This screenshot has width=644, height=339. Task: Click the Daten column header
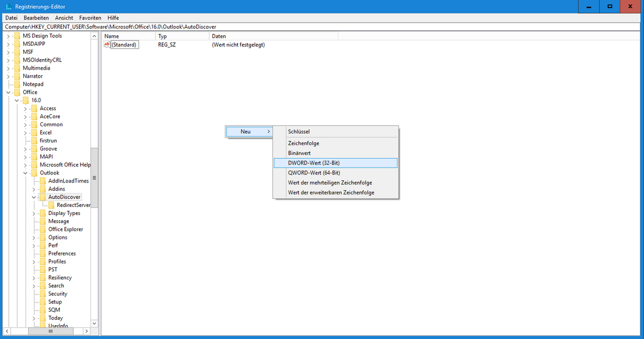tap(273, 36)
